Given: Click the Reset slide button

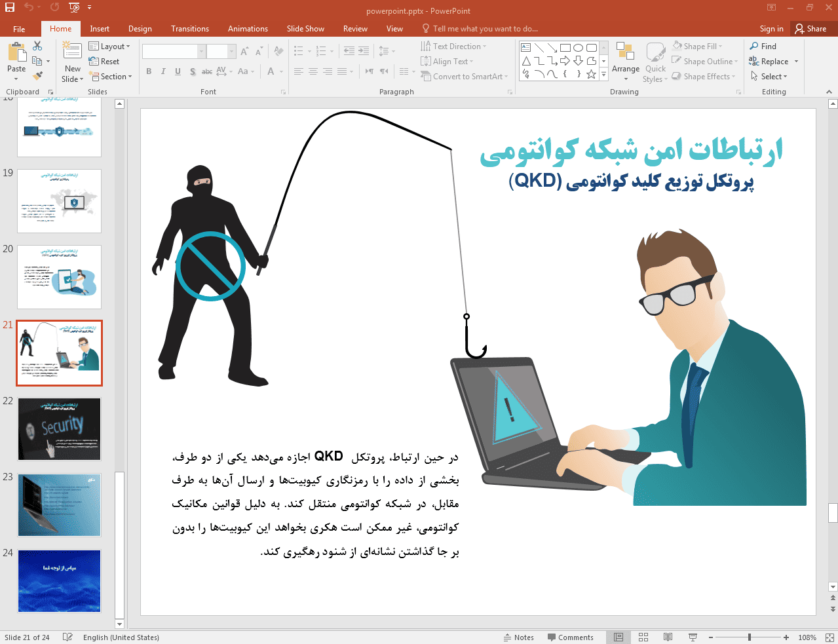Looking at the screenshot, I should point(104,62).
